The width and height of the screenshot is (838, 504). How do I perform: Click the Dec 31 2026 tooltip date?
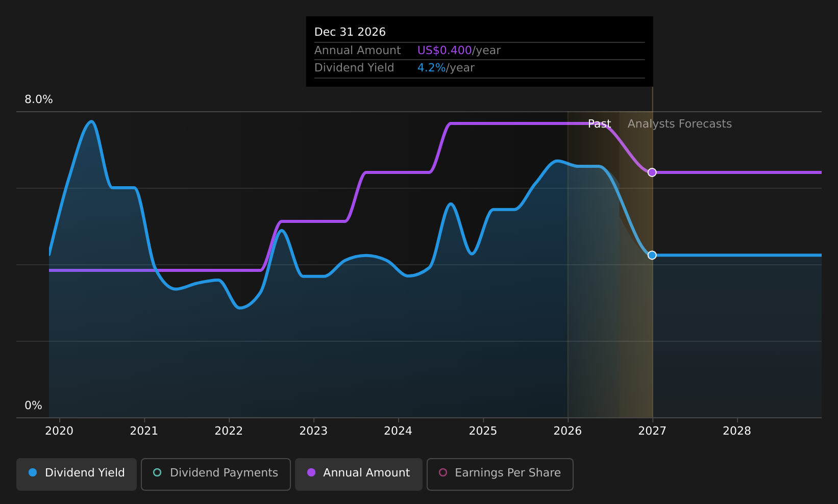pos(350,32)
